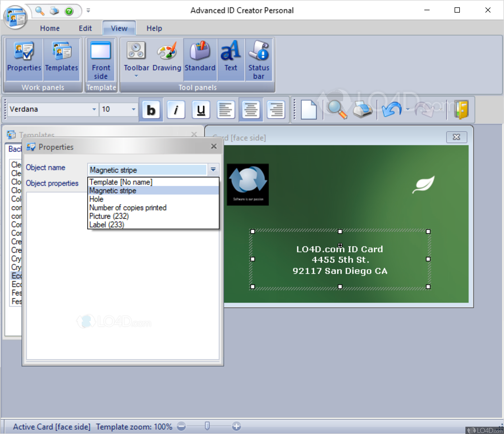504x434 pixels.
Task: Click 'Active Card [face side]' status text
Action: tap(52, 426)
